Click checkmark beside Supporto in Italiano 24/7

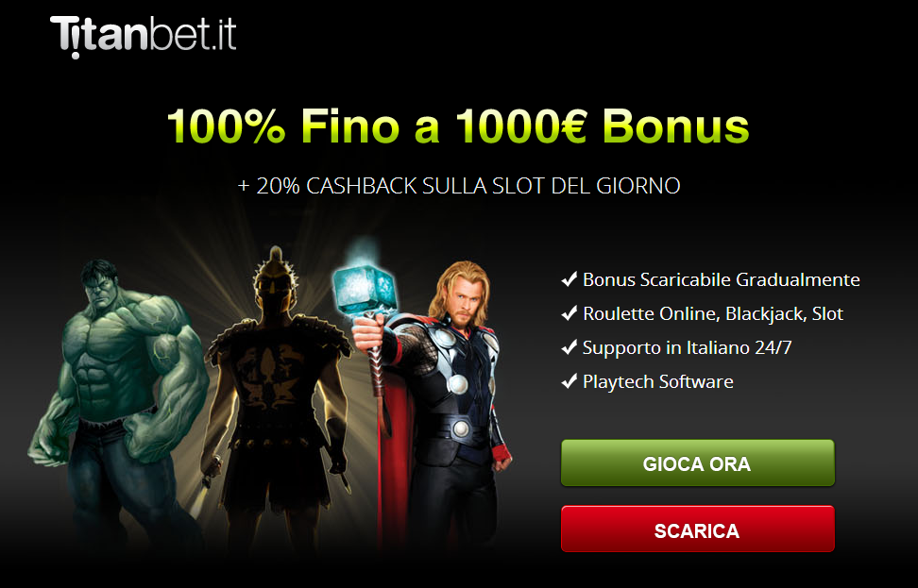point(569,347)
